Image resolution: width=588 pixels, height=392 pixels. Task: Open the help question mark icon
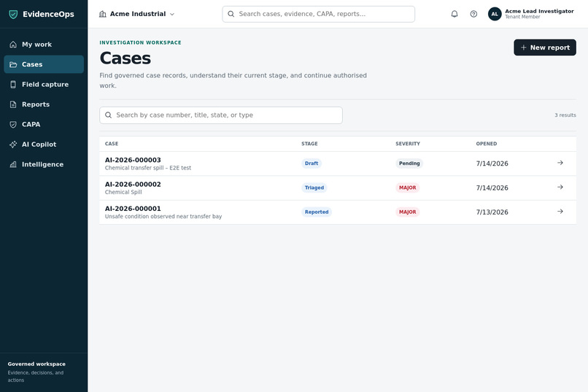click(x=473, y=14)
